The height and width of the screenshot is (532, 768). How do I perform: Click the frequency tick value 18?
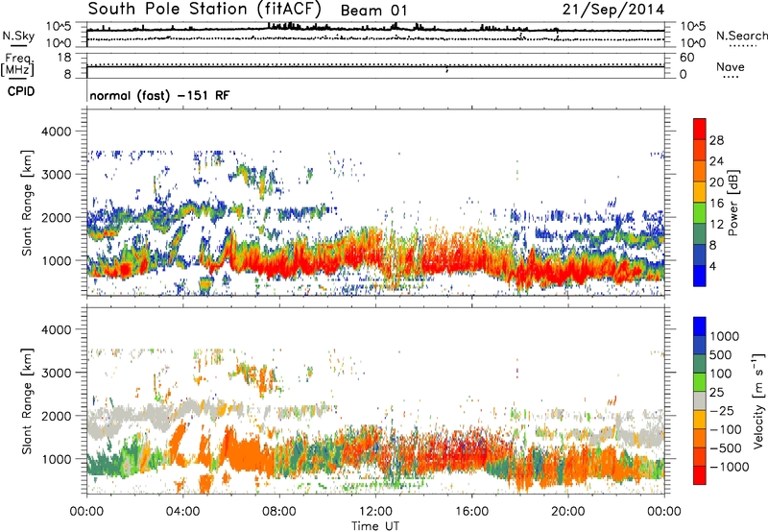64,58
